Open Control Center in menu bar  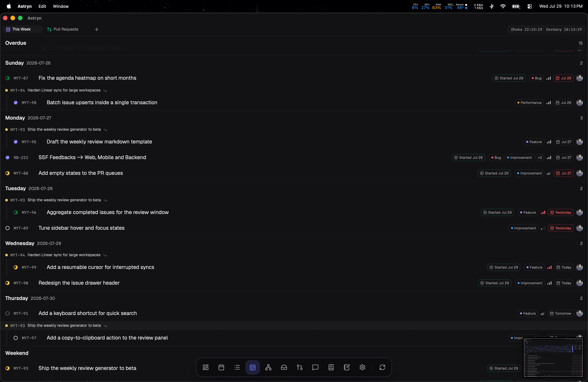click(x=530, y=6)
